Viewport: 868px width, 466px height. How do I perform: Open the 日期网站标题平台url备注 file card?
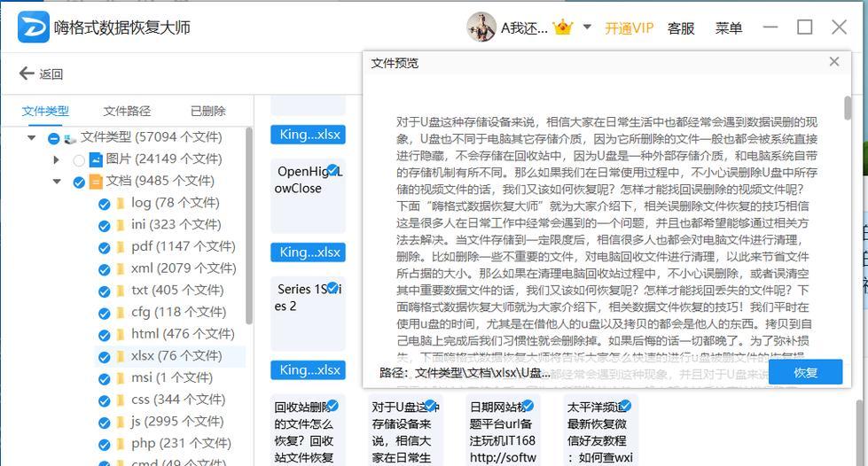click(503, 431)
